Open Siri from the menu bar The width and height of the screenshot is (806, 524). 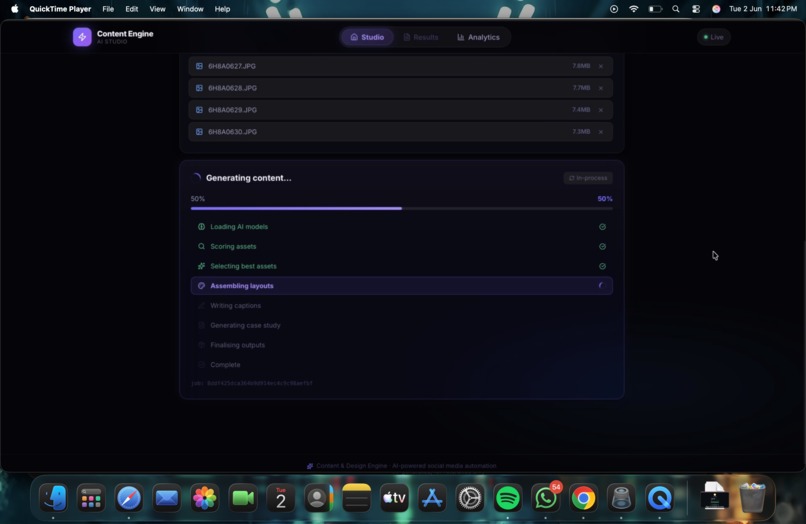pos(716,9)
